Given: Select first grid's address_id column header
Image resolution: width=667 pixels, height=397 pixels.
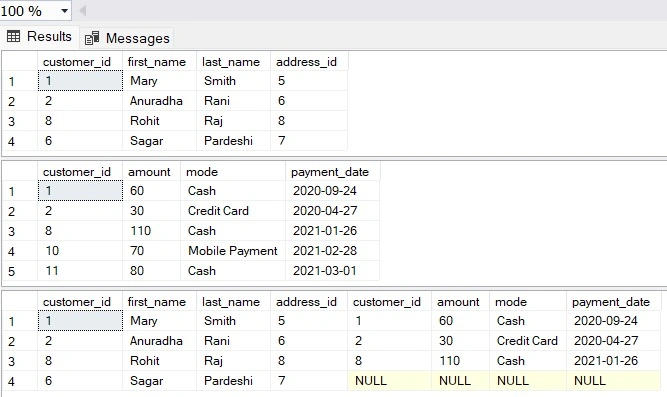Looking at the screenshot, I should coord(309,62).
